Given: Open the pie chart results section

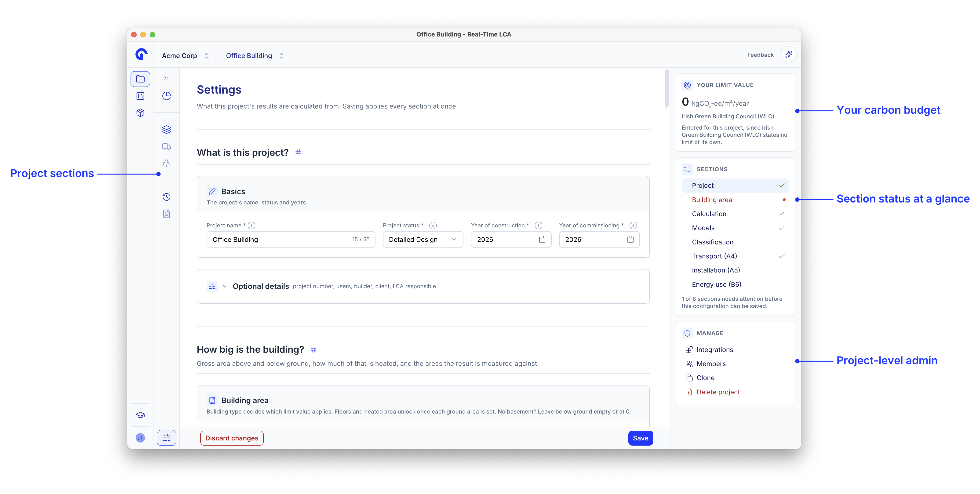Looking at the screenshot, I should click(166, 96).
